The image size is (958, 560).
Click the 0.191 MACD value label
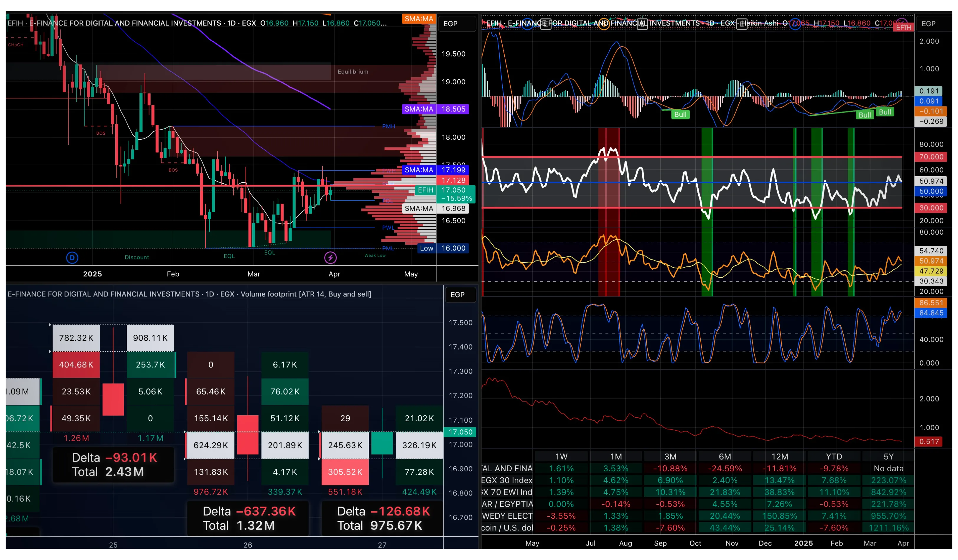pyautogui.click(x=929, y=91)
